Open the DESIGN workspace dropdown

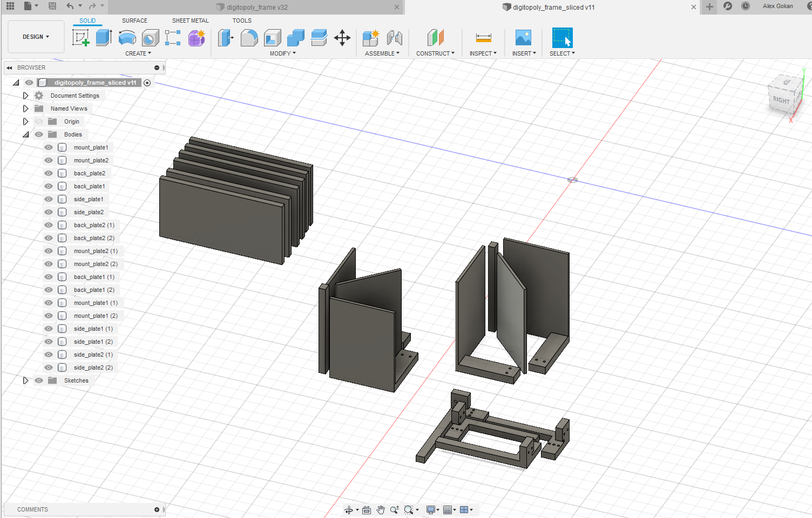click(36, 37)
